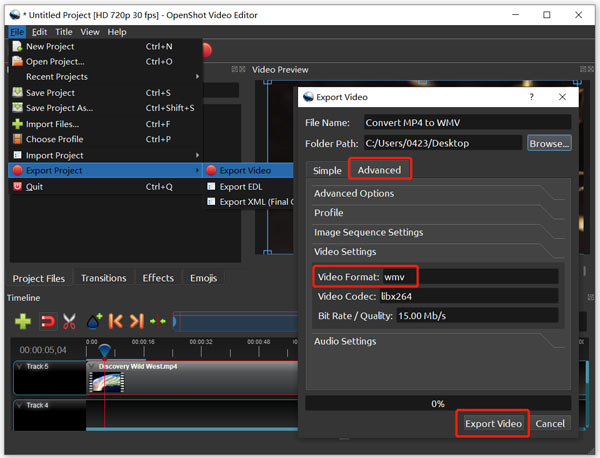Click the Browse button
This screenshot has height=458, width=600.
(549, 143)
